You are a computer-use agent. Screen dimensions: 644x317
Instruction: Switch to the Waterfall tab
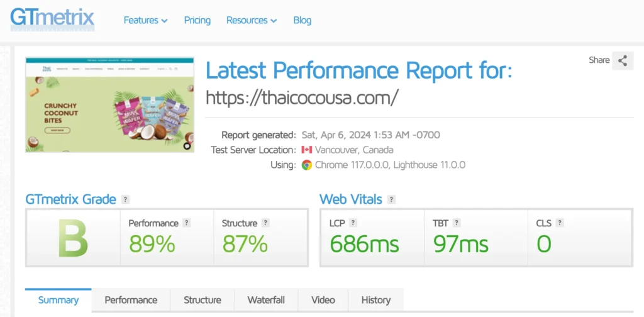tap(266, 300)
